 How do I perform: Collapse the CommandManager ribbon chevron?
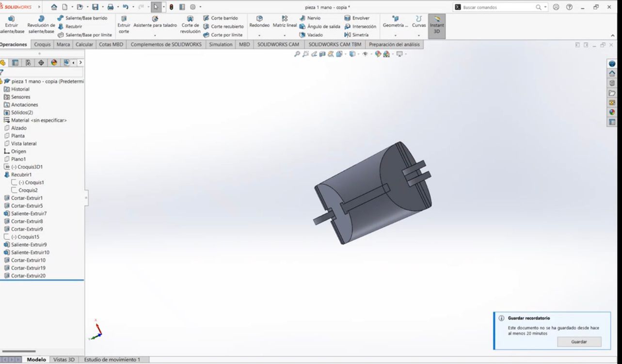[612, 35]
